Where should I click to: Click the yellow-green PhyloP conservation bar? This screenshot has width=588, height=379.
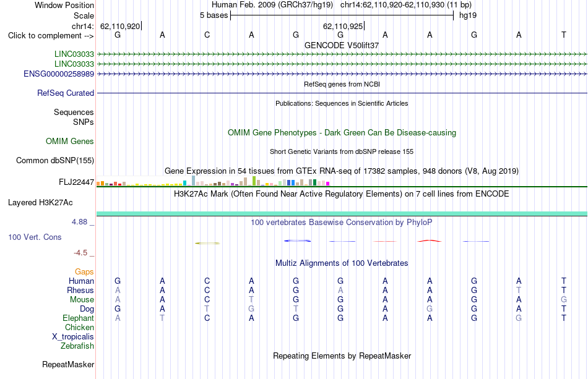[207, 244]
